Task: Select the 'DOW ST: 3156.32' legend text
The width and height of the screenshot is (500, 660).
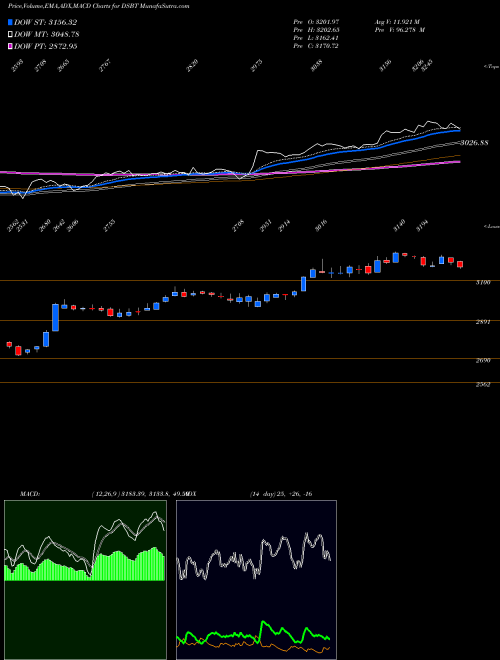Action: point(45,22)
